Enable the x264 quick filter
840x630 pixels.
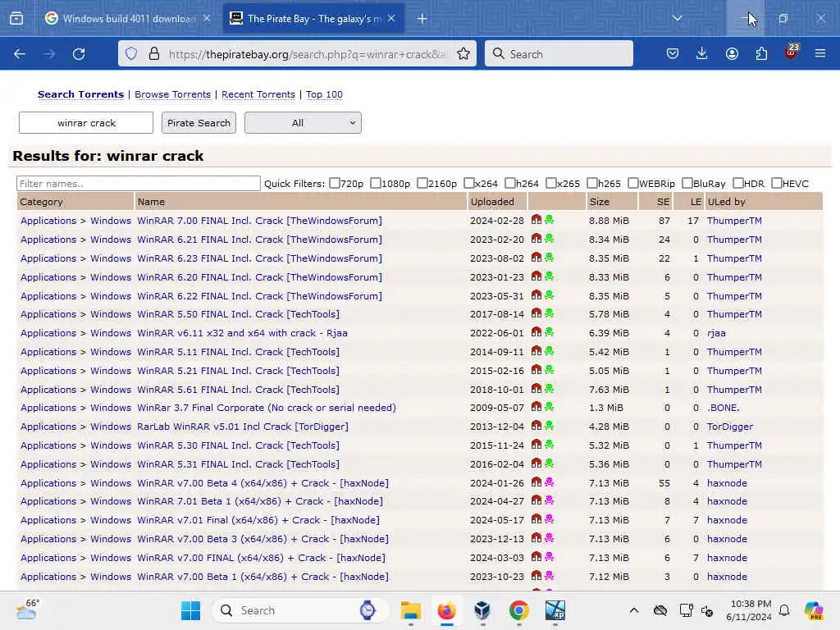click(x=468, y=183)
